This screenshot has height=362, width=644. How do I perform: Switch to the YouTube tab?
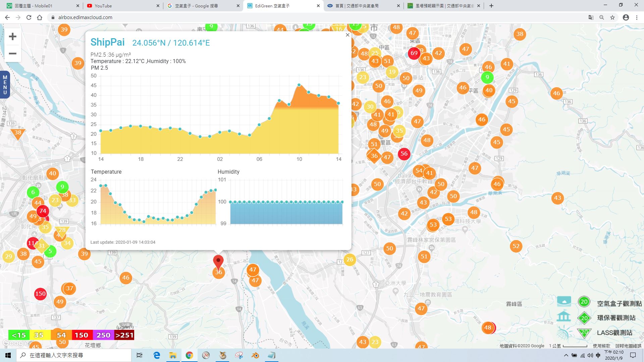(123, 6)
